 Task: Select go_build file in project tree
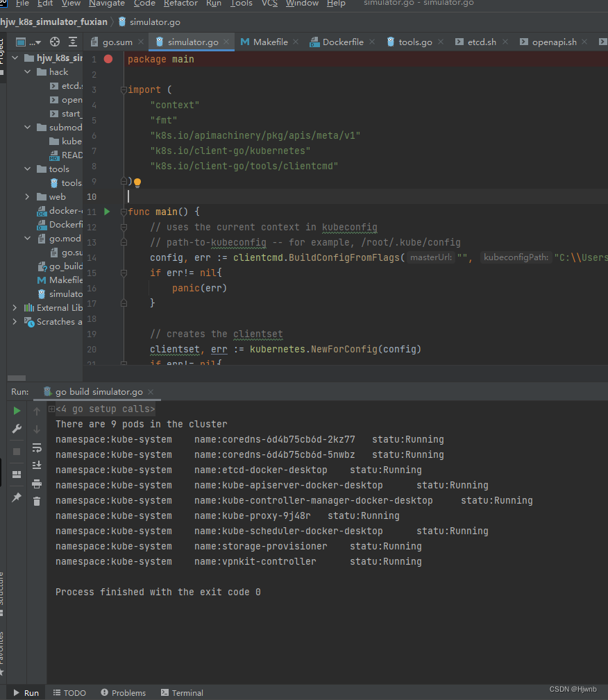tap(60, 266)
